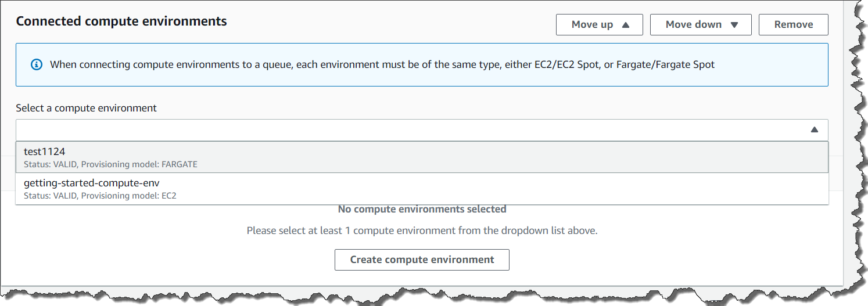Click the info circle icon in the blue banner
The image size is (868, 306).
[x=36, y=64]
